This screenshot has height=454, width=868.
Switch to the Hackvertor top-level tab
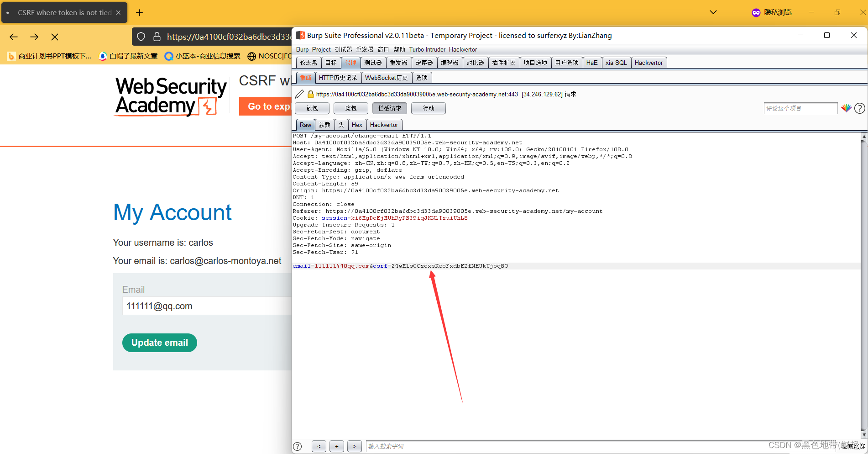648,63
